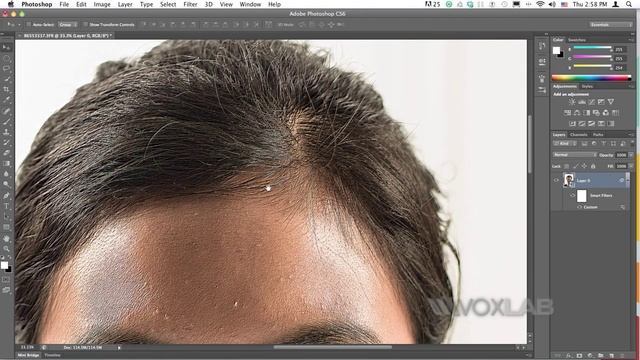The width and height of the screenshot is (640, 360).
Task: Select the Crop tool
Action: coord(6,89)
